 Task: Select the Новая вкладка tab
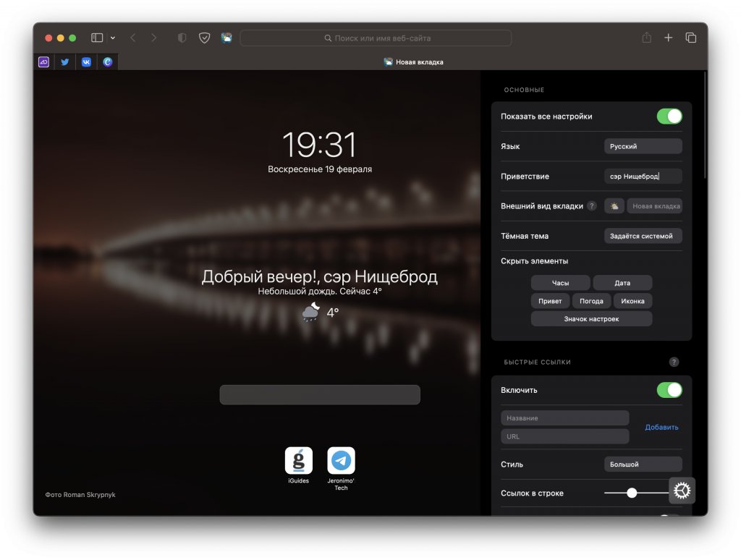tap(413, 62)
